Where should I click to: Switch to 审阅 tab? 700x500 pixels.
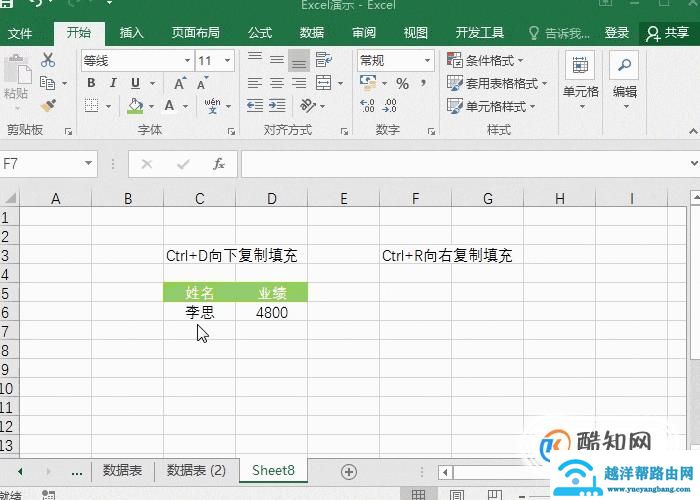coord(364,33)
